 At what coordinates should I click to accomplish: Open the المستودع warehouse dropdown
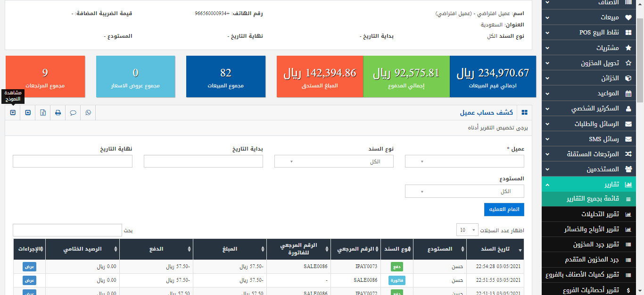464,191
